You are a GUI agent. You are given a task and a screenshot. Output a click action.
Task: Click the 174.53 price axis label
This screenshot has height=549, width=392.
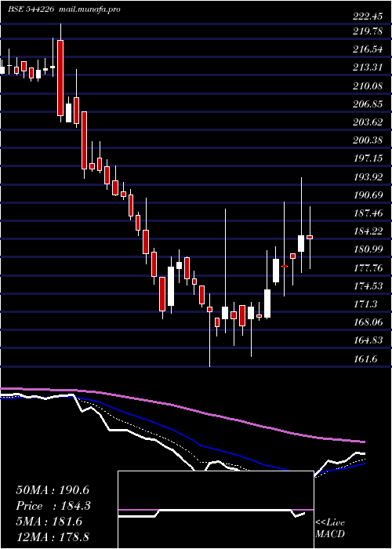coord(368,286)
